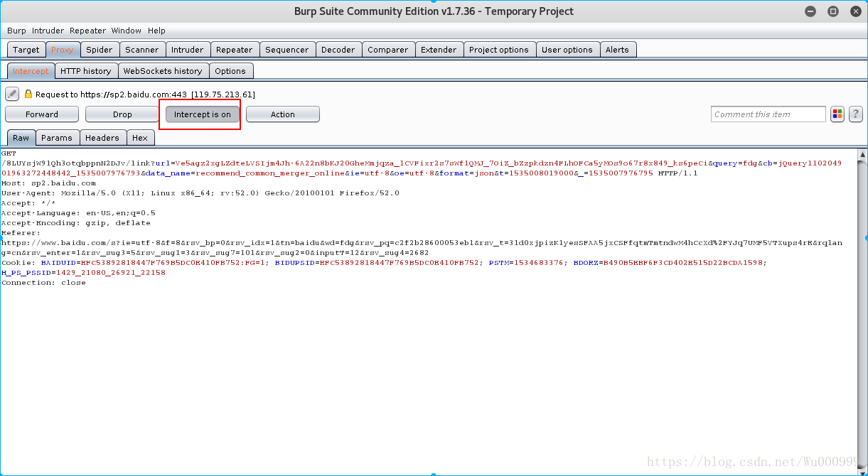Open the Alerts tab
The height and width of the screenshot is (476, 868).
(617, 50)
